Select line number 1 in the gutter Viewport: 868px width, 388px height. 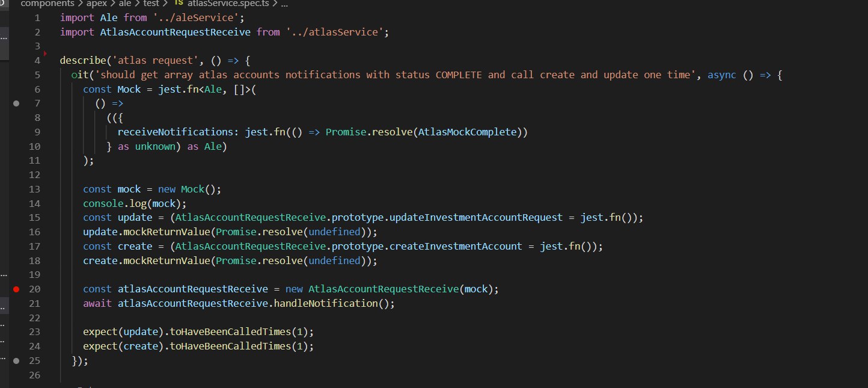click(x=37, y=17)
